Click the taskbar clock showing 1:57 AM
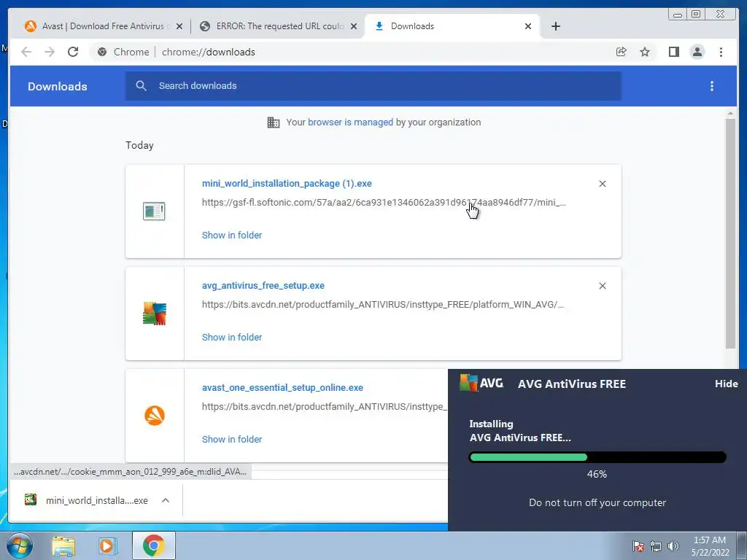747x560 pixels. point(710,546)
